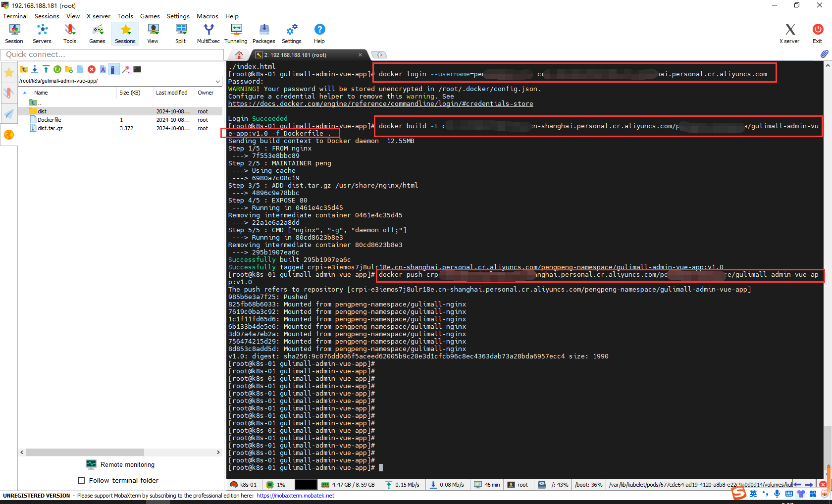Upload files with the green up-arrow icon
Screen dimensions: 832x504
tap(46, 69)
